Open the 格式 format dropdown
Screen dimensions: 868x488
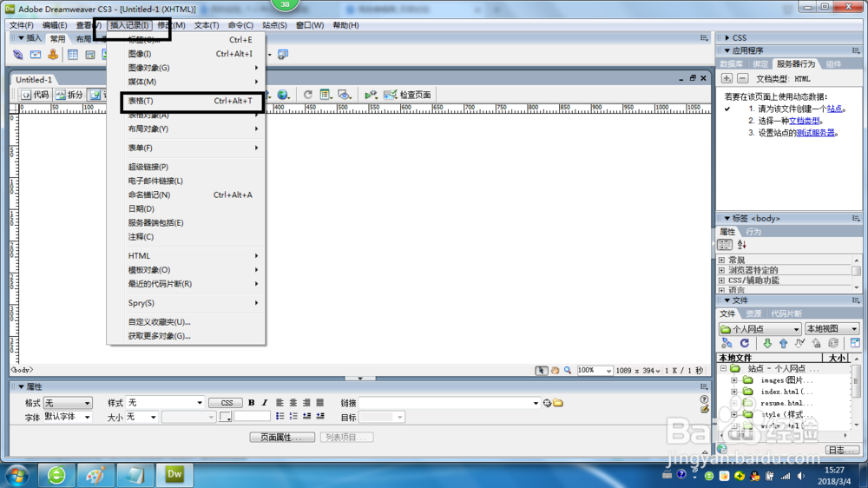(x=68, y=403)
